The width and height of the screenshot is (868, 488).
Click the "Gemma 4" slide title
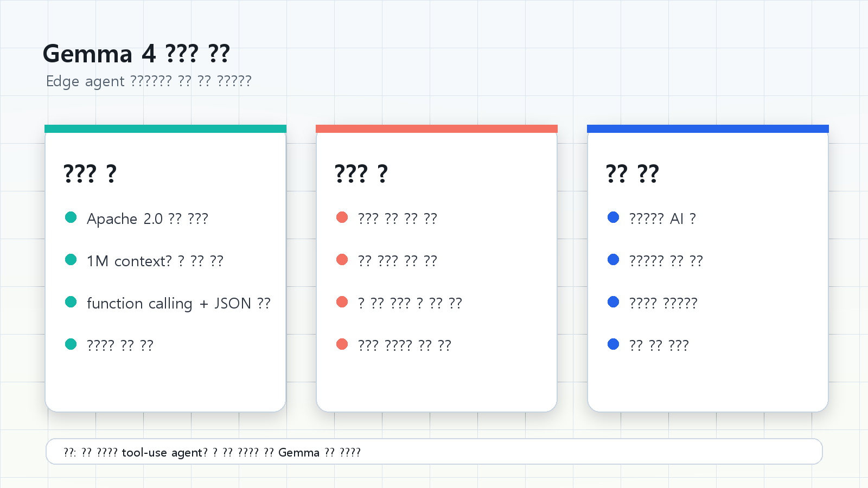click(136, 54)
